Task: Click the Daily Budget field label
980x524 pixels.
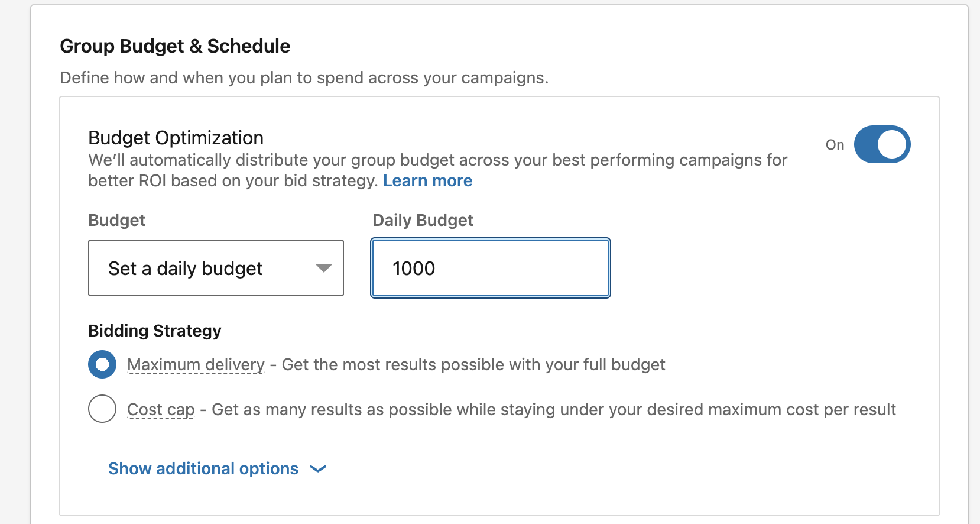Action: click(423, 220)
